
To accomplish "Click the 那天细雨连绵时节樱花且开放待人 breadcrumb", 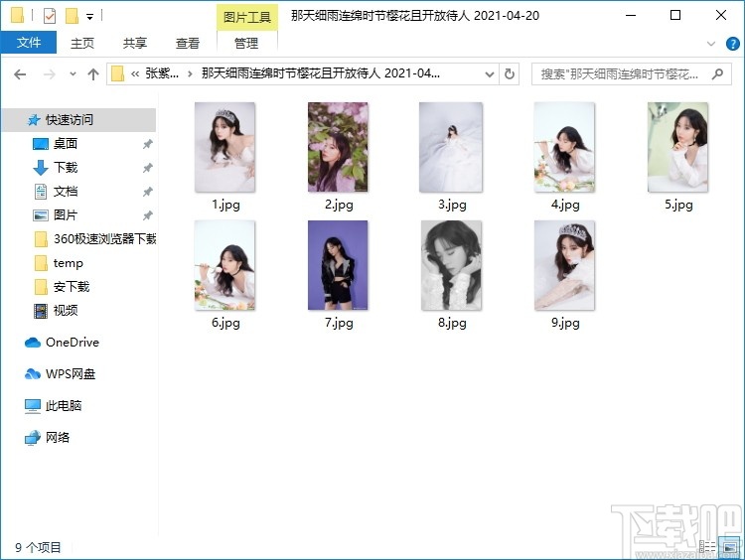I will click(320, 73).
